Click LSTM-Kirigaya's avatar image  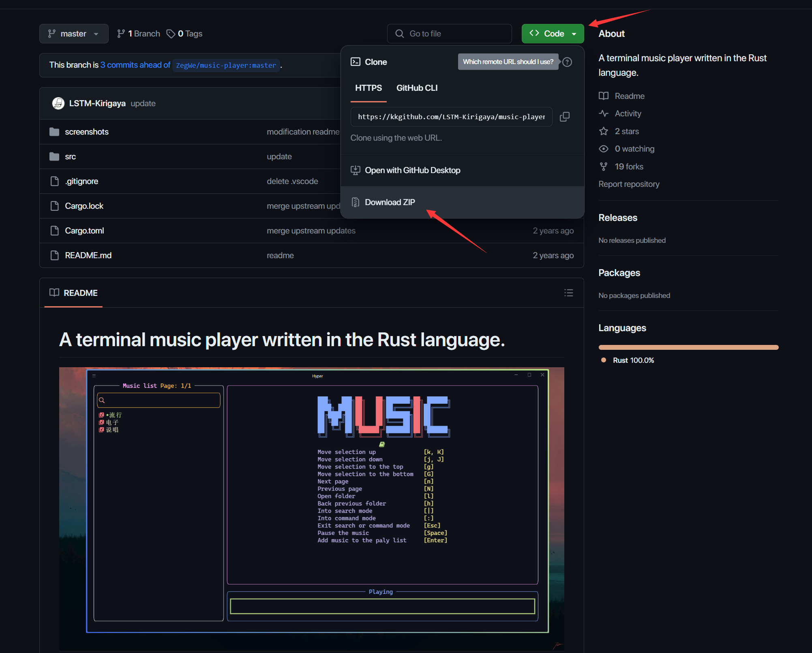58,103
